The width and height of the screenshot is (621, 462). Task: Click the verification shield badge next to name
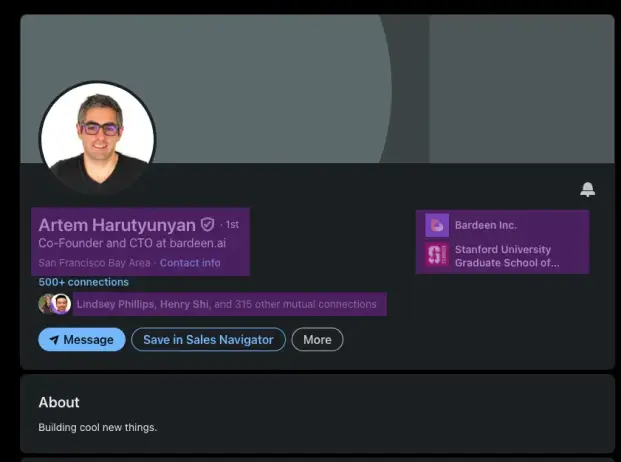point(208,224)
